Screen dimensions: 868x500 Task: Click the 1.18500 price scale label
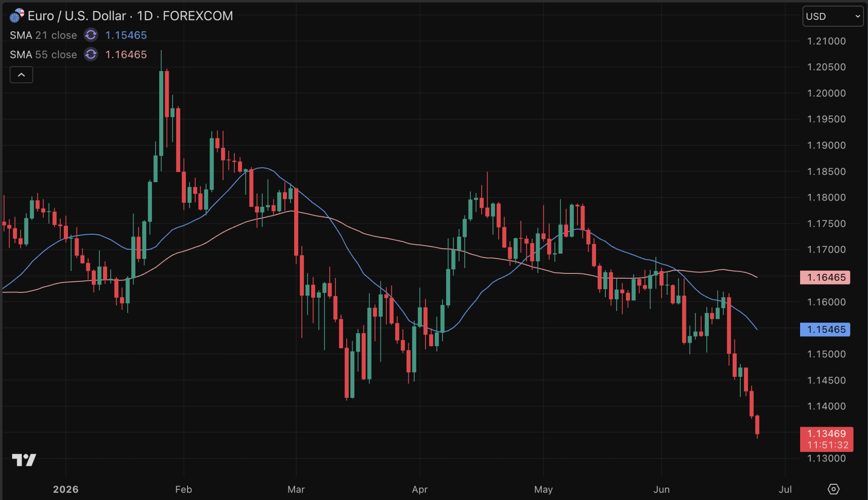[827, 171]
